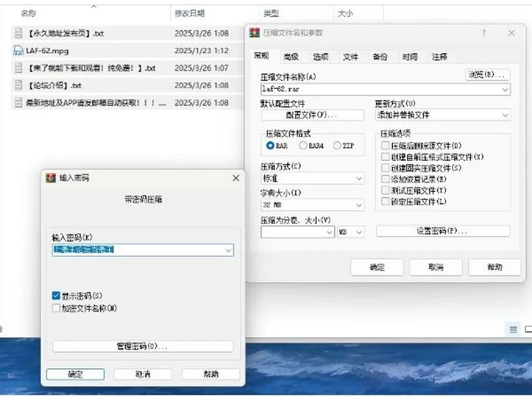Choose the ZIP archive format

coord(337,146)
